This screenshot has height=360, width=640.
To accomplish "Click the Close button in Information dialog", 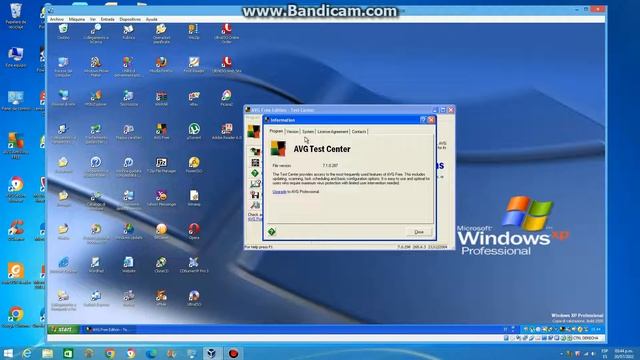I will click(x=419, y=232).
